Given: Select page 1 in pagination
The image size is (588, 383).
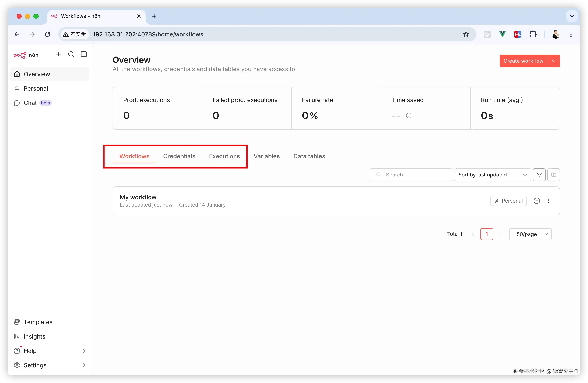Looking at the screenshot, I should coord(486,234).
